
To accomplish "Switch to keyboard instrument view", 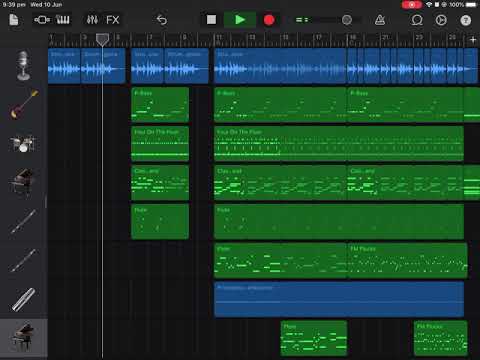I will 63,20.
